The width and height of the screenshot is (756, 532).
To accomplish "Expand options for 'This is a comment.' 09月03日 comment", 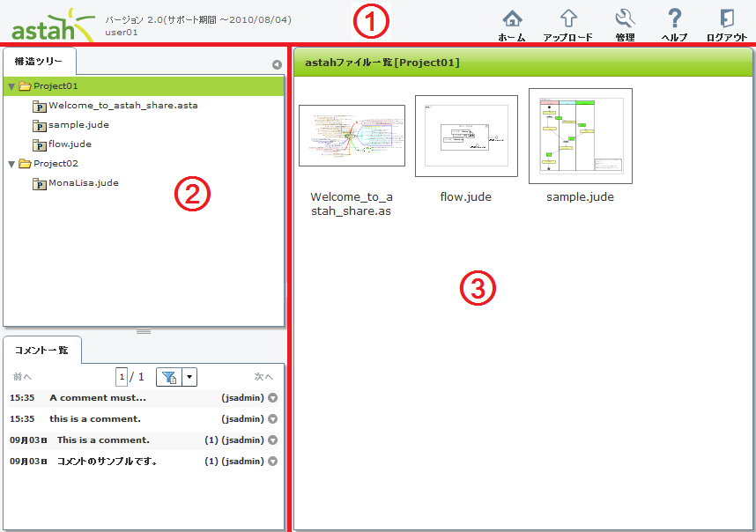I will click(273, 440).
